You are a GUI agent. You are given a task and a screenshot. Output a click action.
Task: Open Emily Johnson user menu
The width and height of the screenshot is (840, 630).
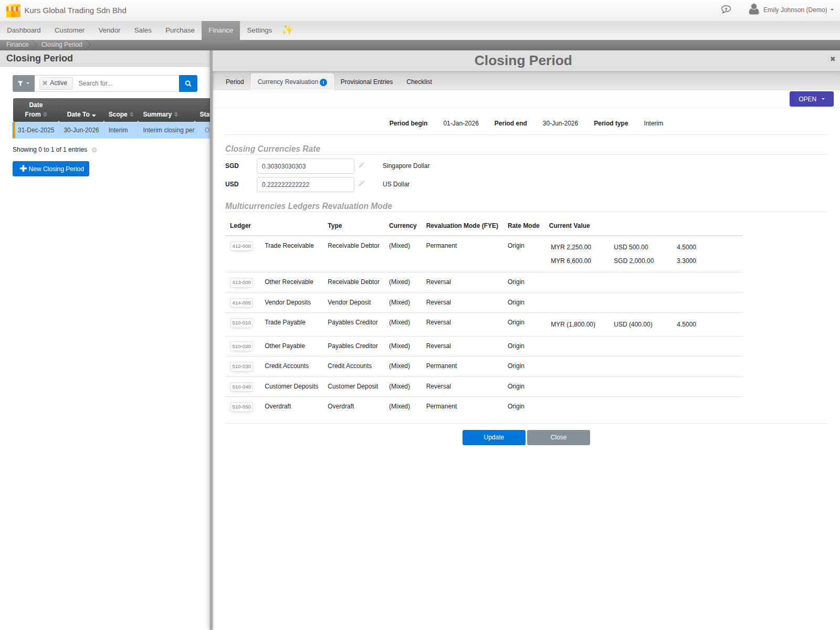(798, 10)
